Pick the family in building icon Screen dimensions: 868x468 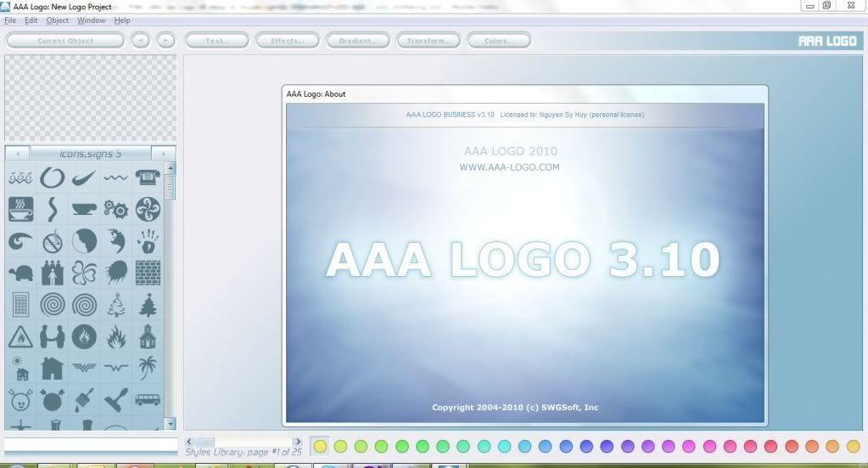pos(53,273)
